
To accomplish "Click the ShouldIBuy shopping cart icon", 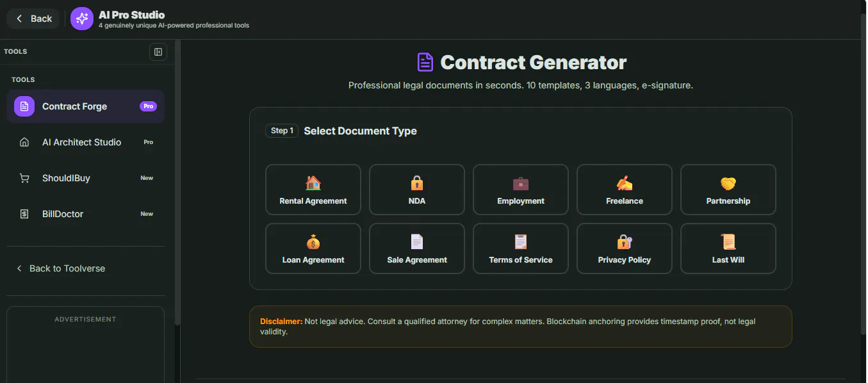I will click(x=24, y=178).
